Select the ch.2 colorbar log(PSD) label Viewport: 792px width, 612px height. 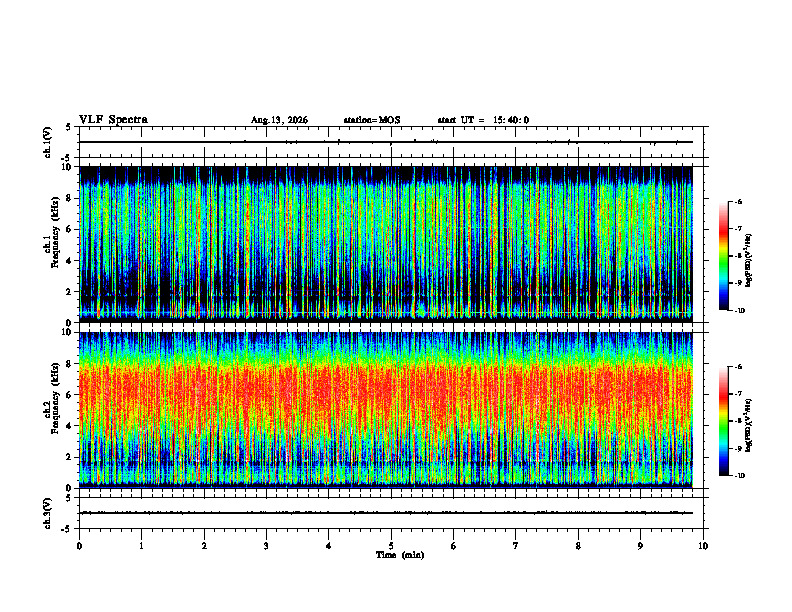click(748, 426)
